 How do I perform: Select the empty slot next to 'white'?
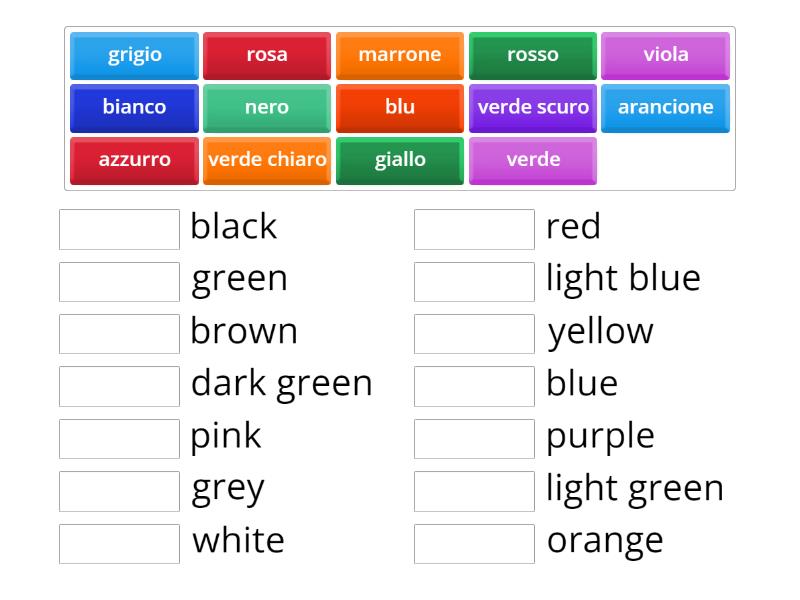[x=118, y=541]
